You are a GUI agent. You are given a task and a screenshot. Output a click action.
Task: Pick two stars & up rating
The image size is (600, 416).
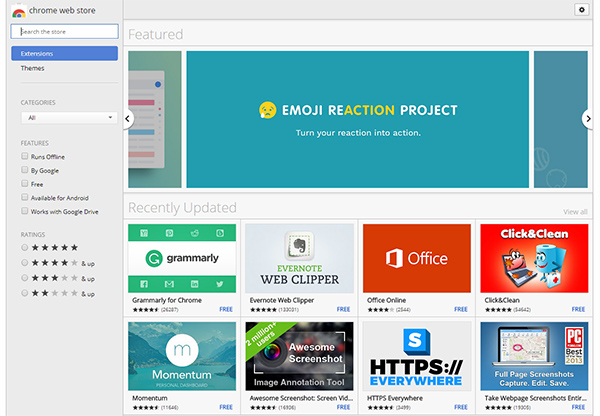click(x=25, y=294)
